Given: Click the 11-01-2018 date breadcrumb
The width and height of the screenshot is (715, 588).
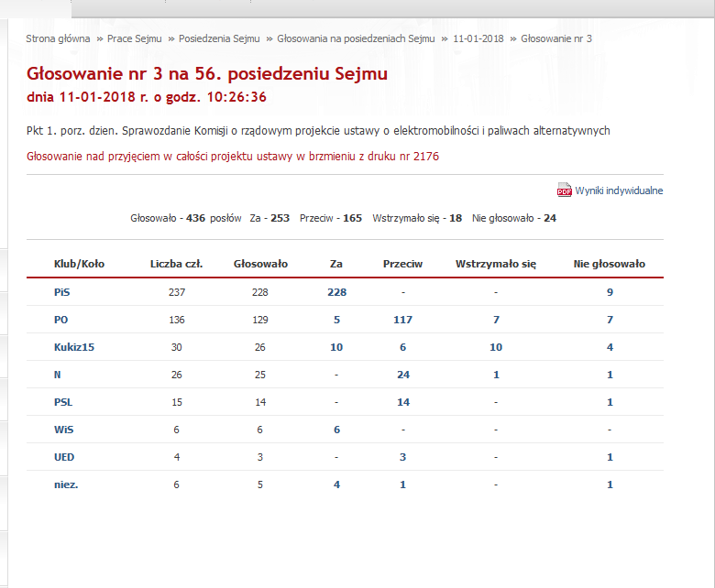Looking at the screenshot, I should click(478, 38).
